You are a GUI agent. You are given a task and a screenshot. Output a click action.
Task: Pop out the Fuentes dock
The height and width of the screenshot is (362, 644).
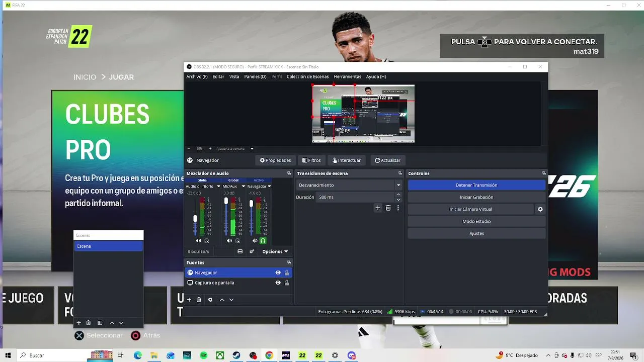(x=289, y=262)
